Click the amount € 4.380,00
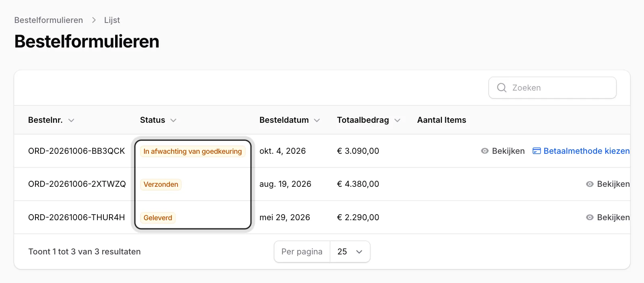This screenshot has width=644, height=283. pos(358,184)
